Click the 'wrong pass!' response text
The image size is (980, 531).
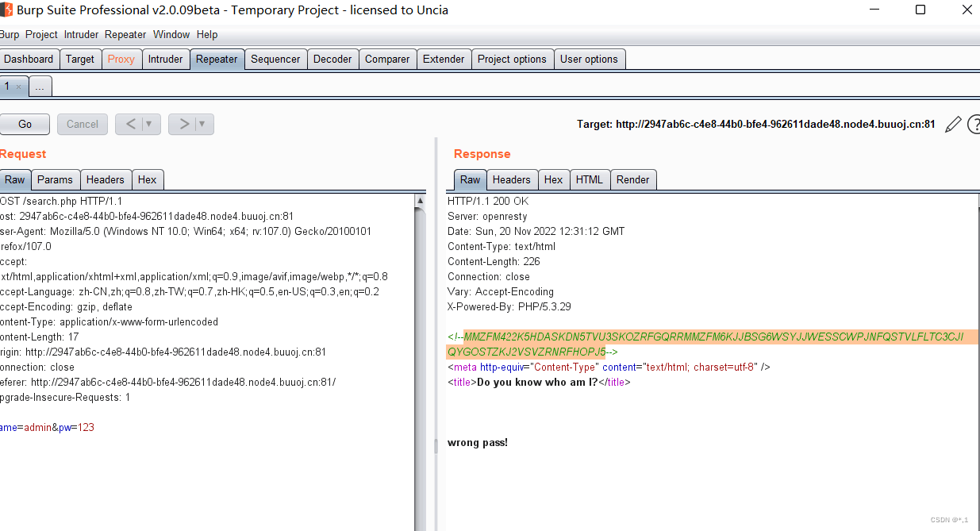(478, 442)
